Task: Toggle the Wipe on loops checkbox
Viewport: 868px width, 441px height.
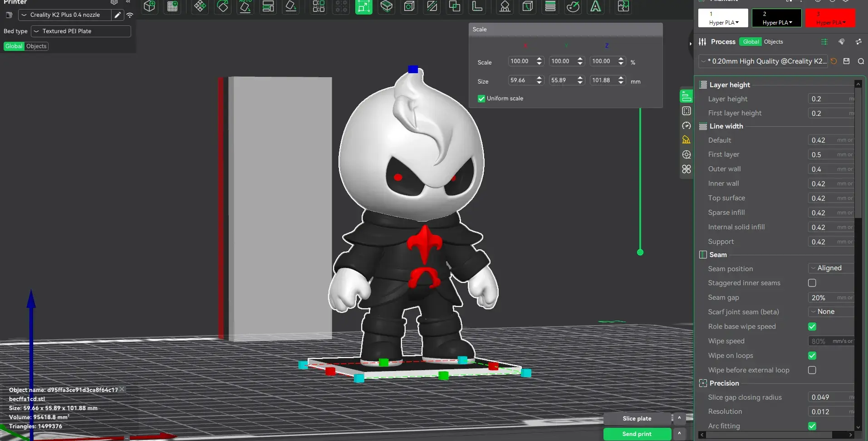Action: [812, 356]
